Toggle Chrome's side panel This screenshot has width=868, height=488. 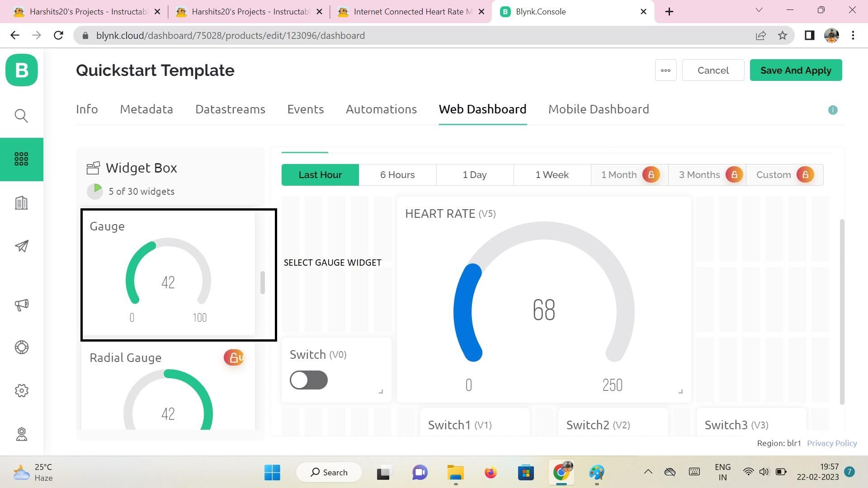tap(809, 35)
